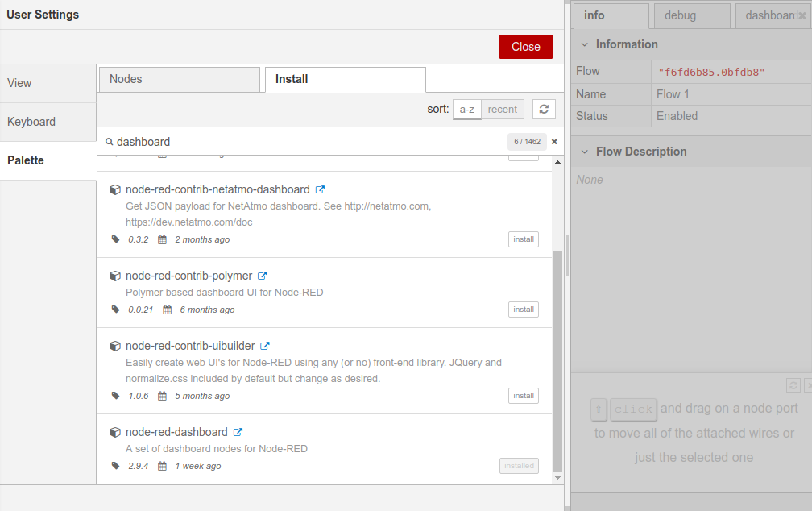The height and width of the screenshot is (511, 812).
Task: Click the node-red-contrib-uibuilder package title
Action: [x=190, y=346]
